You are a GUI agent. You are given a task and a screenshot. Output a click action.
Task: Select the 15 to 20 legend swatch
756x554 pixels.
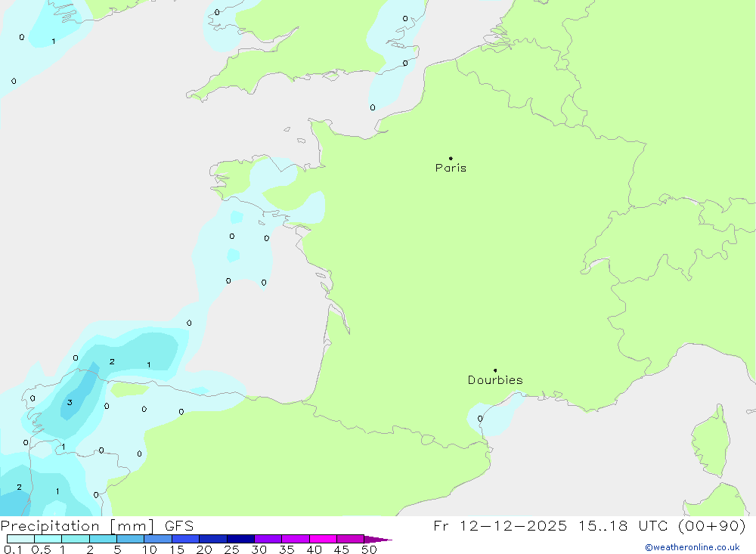(x=186, y=539)
